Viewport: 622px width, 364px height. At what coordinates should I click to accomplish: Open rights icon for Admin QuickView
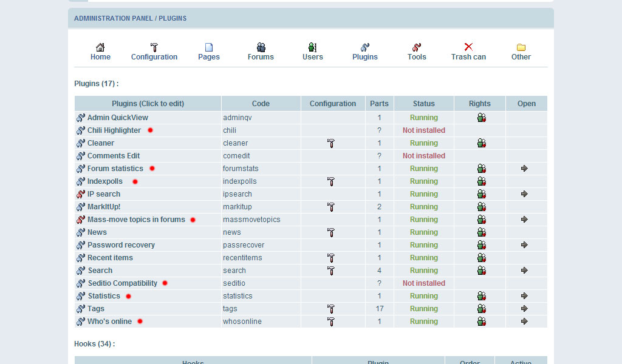point(481,118)
